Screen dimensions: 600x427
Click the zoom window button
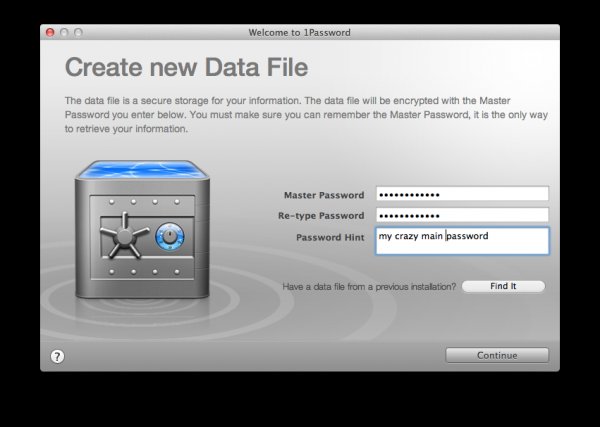(x=78, y=33)
